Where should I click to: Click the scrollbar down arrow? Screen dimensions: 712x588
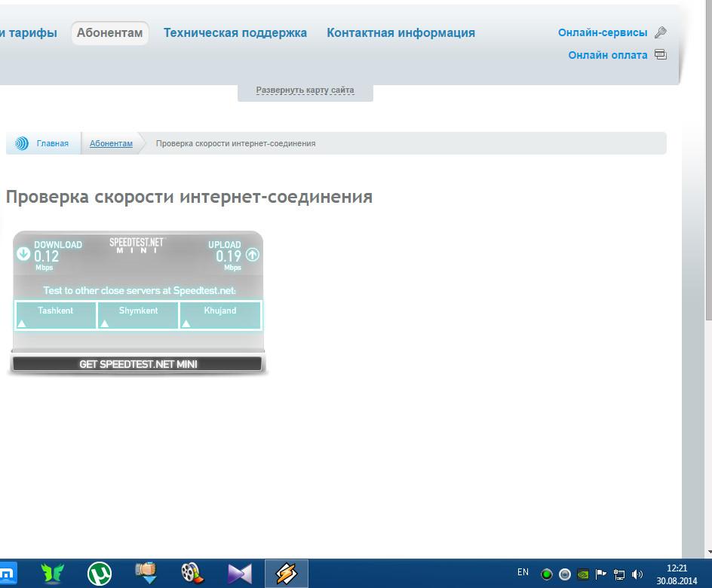point(708,553)
